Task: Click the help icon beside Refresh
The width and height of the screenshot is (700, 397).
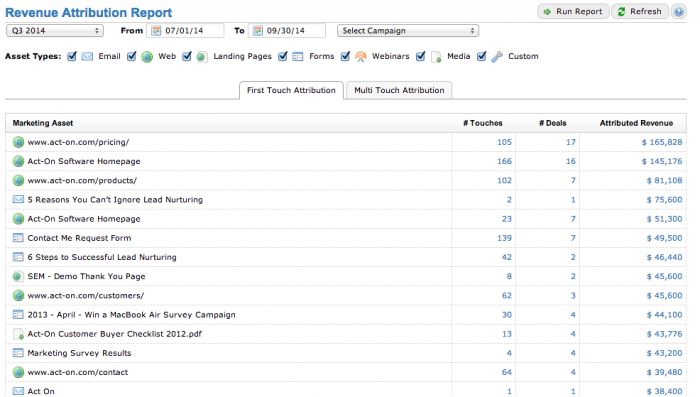Action: [x=679, y=12]
